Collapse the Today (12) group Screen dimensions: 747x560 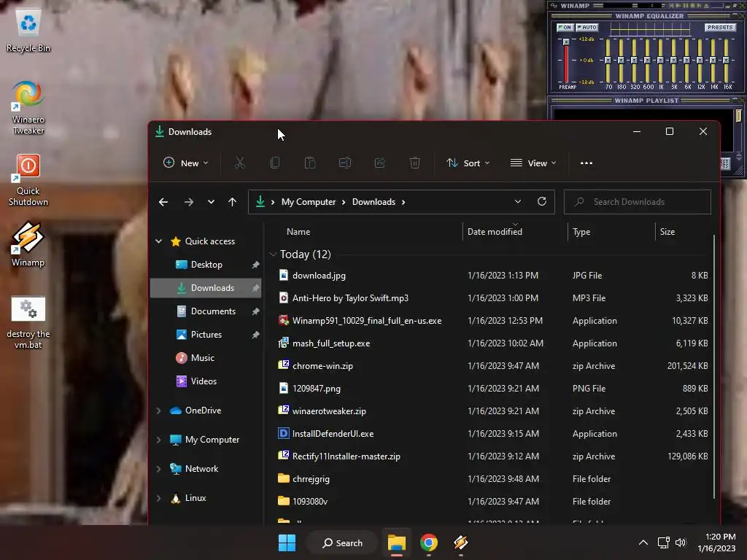273,254
